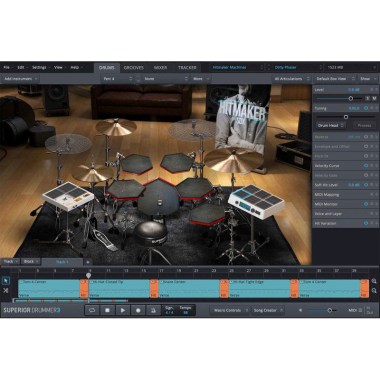Open the Mixer tab
This screenshot has height=380, width=380.
[x=160, y=68]
